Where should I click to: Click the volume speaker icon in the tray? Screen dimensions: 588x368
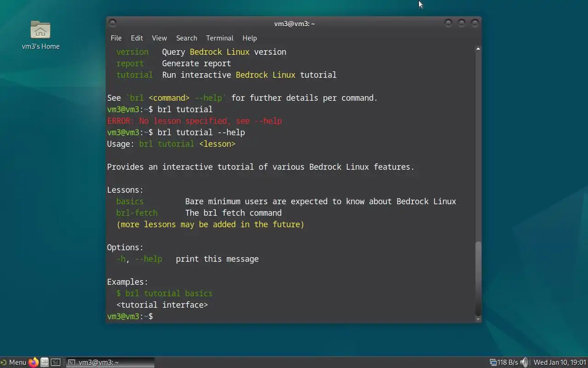[x=524, y=362]
